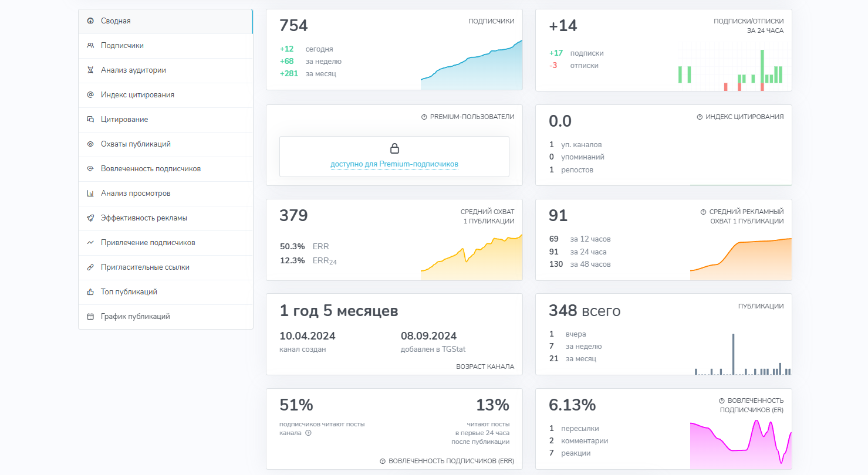
Task: Click the lock icon in Premium-пользователи card
Action: click(394, 148)
